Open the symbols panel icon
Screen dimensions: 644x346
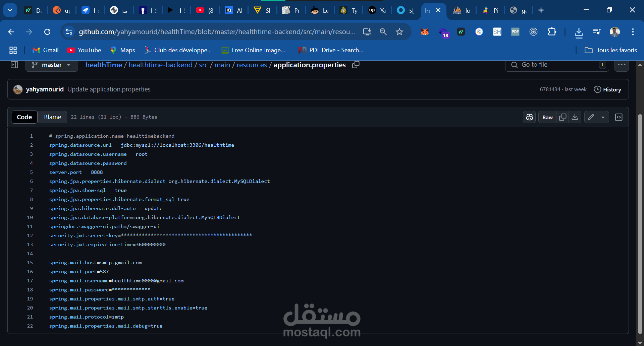(x=619, y=117)
